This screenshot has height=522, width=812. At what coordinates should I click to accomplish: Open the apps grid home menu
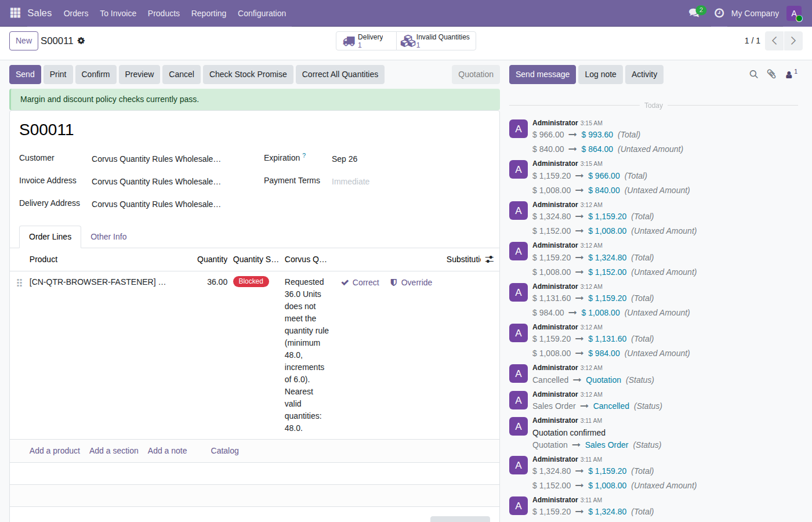pos(15,13)
